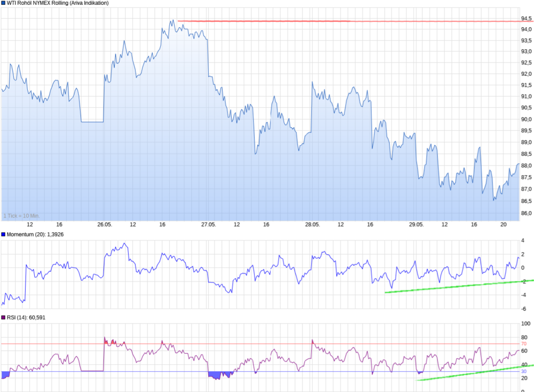Screen dimensions: 534x392
Task: Click the 92,0 price axis label
Action: pyautogui.click(x=526, y=74)
